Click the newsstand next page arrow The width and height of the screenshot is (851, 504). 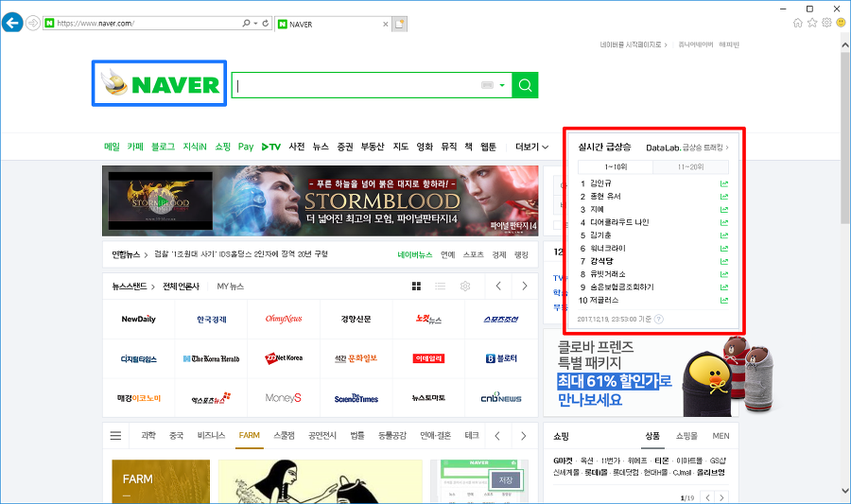click(524, 286)
